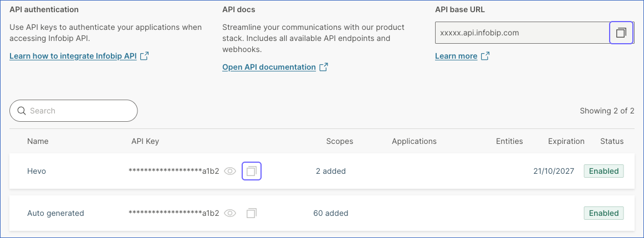Click the Hevo masked API key value
This screenshot has width=644, height=238.
[x=173, y=171]
